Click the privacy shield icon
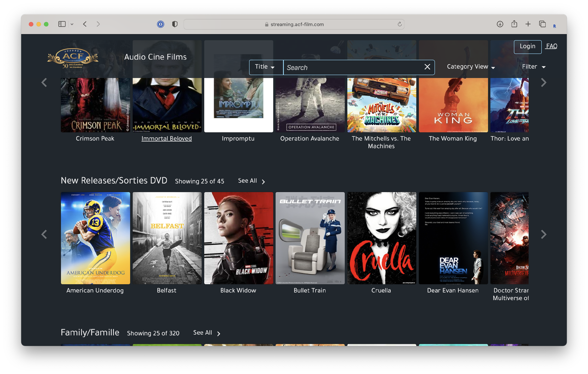 [175, 24]
